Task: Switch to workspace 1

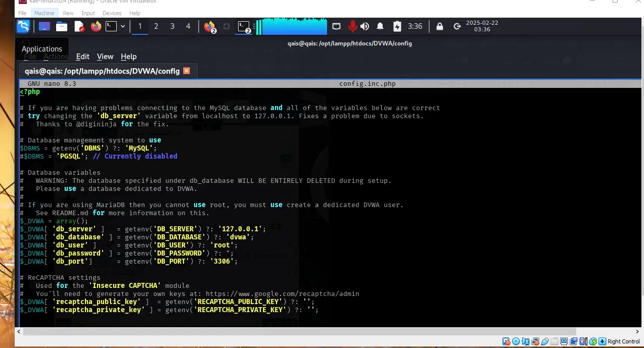Action: pyautogui.click(x=140, y=26)
